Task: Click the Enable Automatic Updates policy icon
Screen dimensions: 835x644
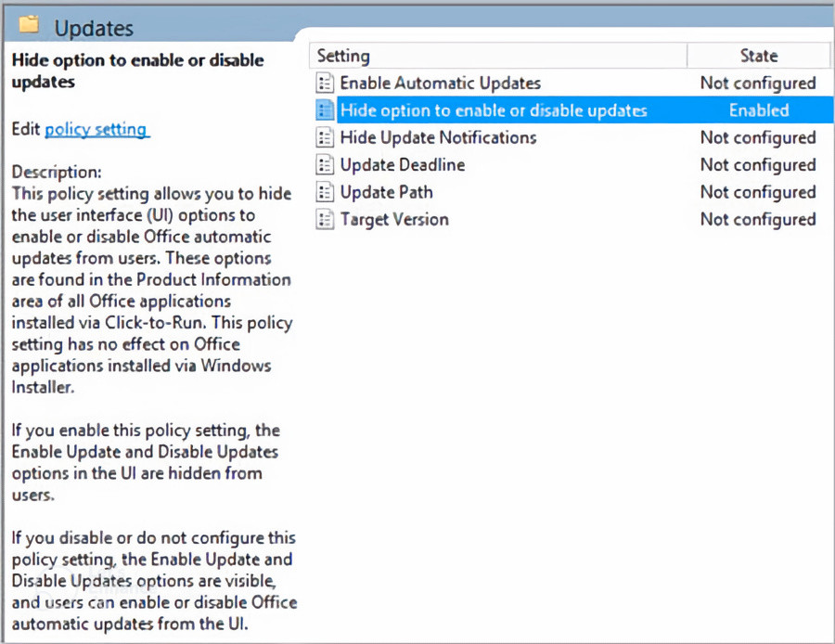Action: pos(325,84)
